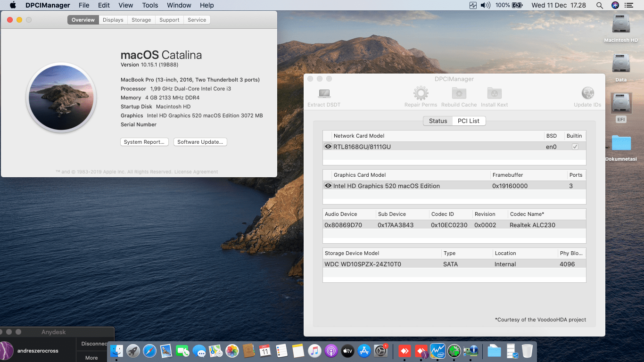Open the EFI drive on desktop
The width and height of the screenshot is (644, 362).
(621, 104)
